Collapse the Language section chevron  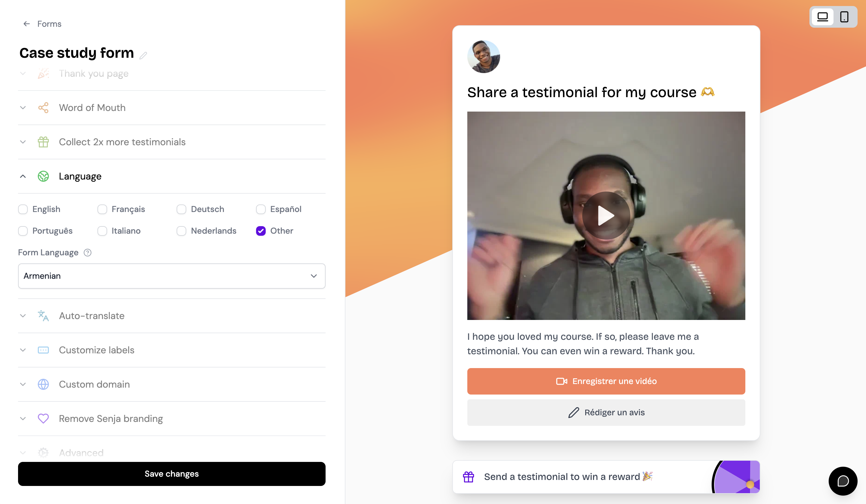pyautogui.click(x=23, y=176)
